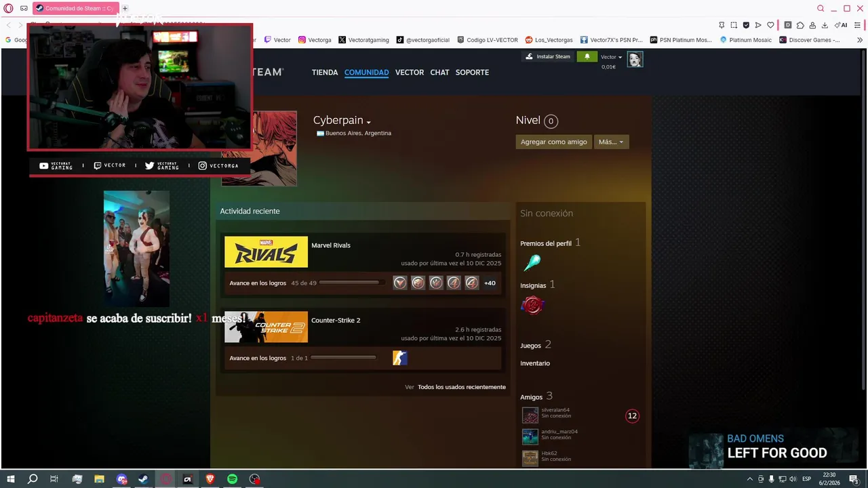Show hidden system tray icons
This screenshot has height=488, width=868.
pos(749,479)
